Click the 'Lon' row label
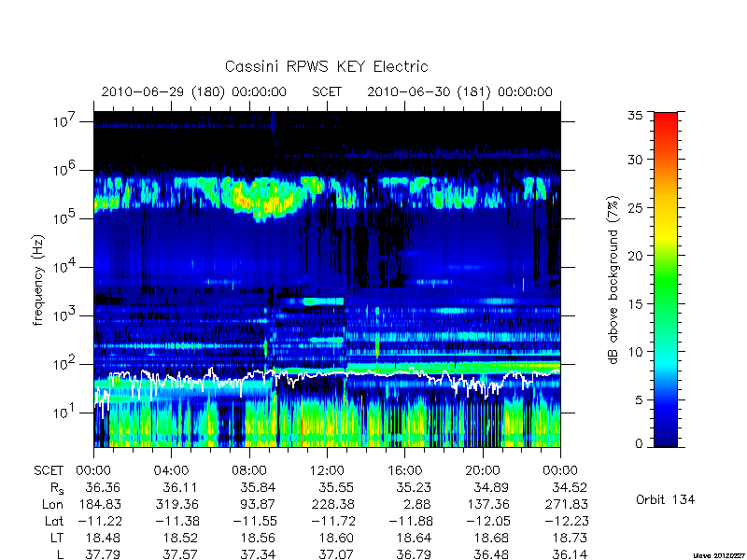The height and width of the screenshot is (560, 747). tap(52, 504)
